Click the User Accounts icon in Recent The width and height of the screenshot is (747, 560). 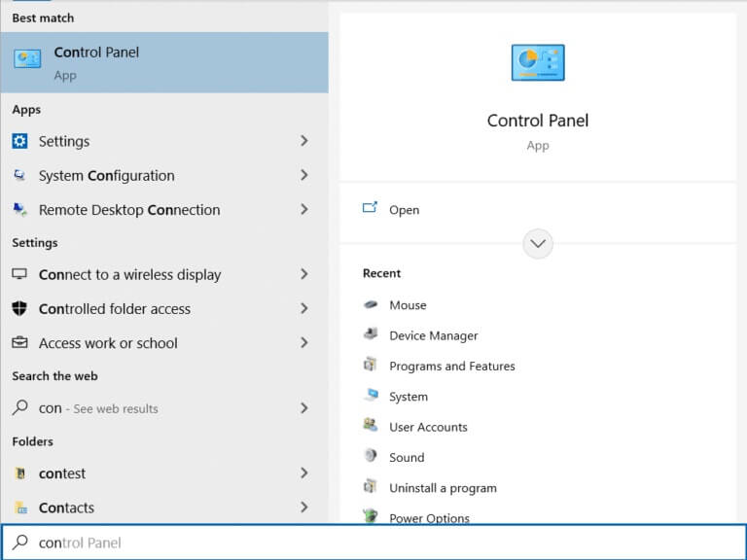point(371,424)
